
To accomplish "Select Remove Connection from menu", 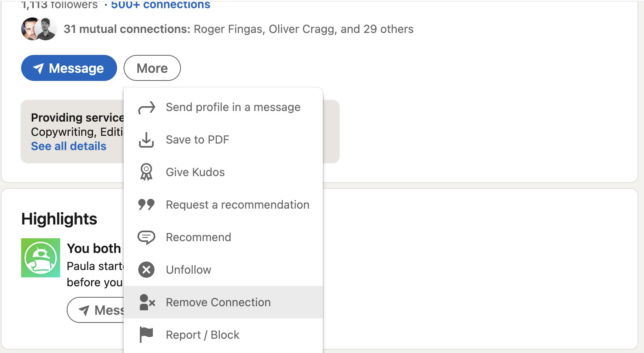I will (218, 302).
